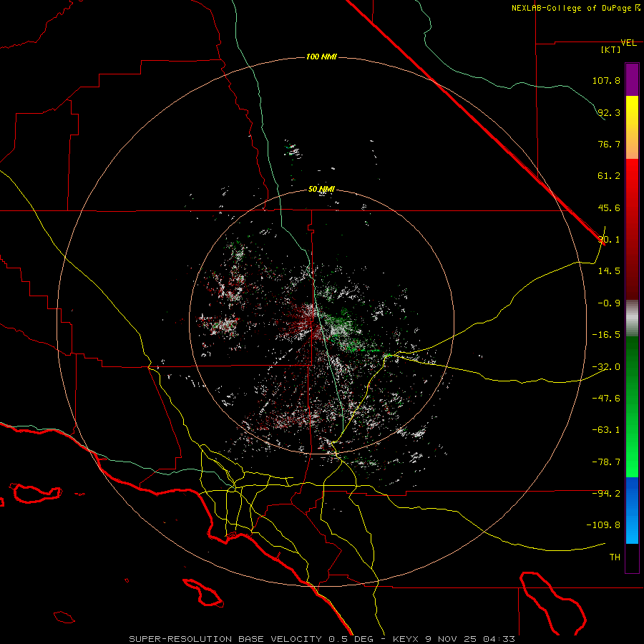This screenshot has height=644, width=644.
Task: Select the -109.8 legend value
Action: [604, 525]
